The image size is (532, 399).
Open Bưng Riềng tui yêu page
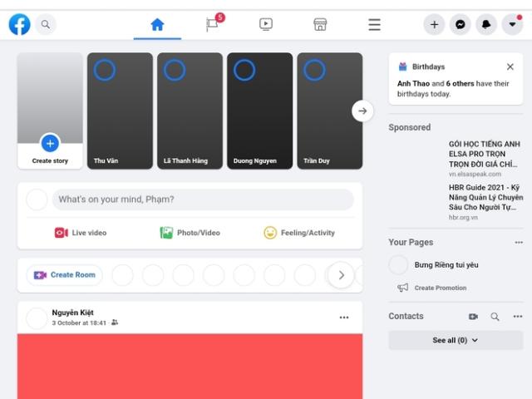click(x=446, y=265)
